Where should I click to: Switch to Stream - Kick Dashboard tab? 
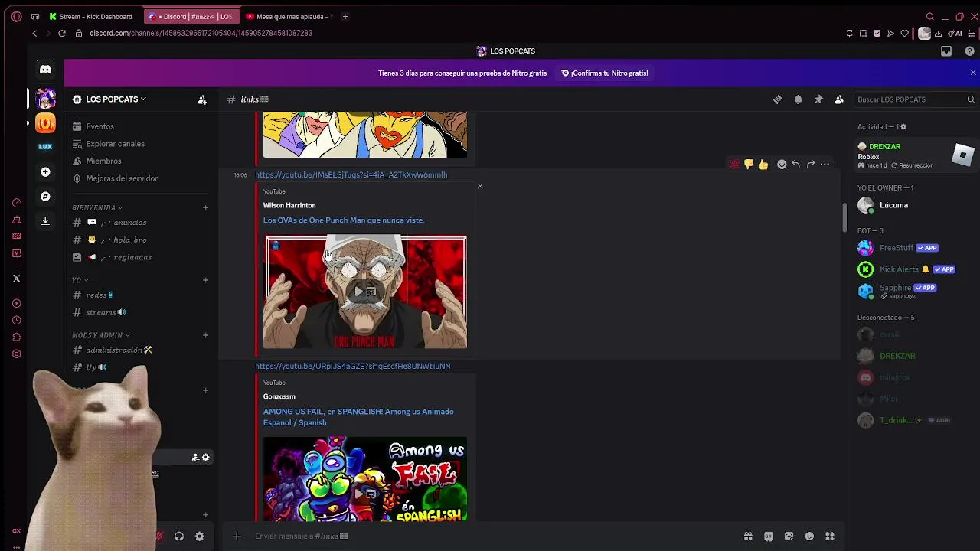93,17
